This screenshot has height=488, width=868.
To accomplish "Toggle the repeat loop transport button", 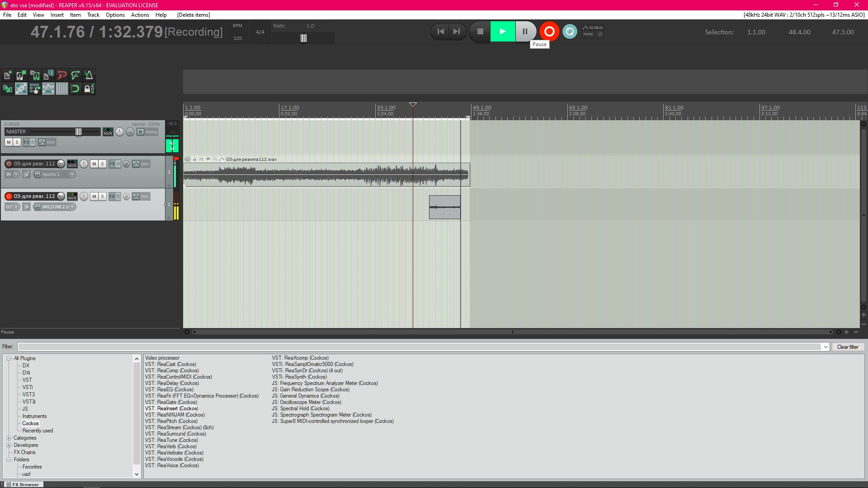I will pyautogui.click(x=570, y=32).
